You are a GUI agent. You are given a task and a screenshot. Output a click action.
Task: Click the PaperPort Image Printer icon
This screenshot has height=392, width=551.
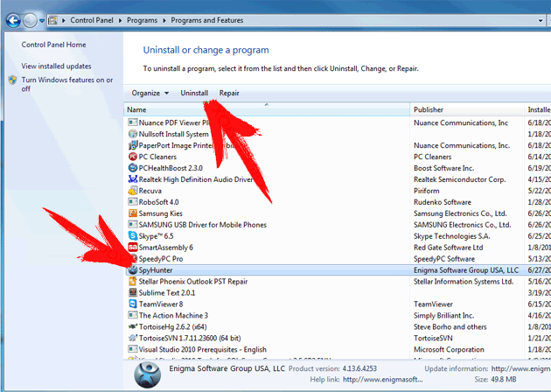pyautogui.click(x=132, y=145)
